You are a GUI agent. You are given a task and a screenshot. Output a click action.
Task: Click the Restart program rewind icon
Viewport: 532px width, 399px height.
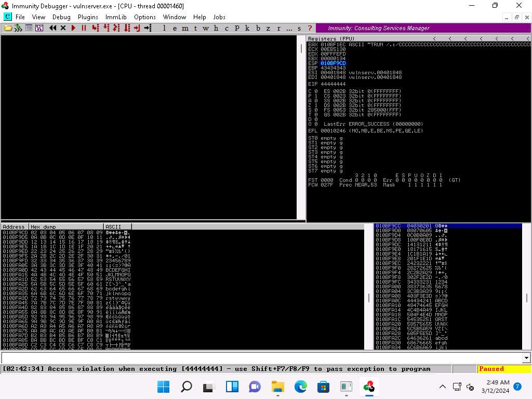click(52, 28)
